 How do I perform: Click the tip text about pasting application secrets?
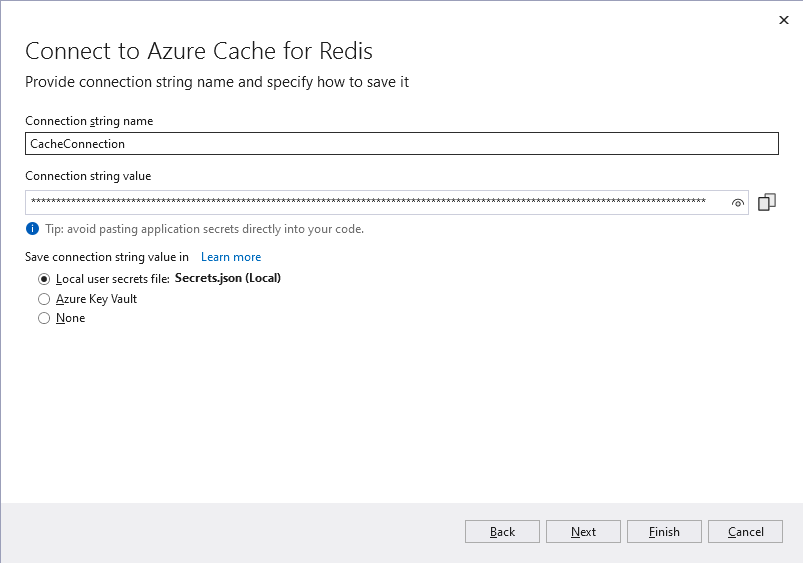(x=204, y=229)
